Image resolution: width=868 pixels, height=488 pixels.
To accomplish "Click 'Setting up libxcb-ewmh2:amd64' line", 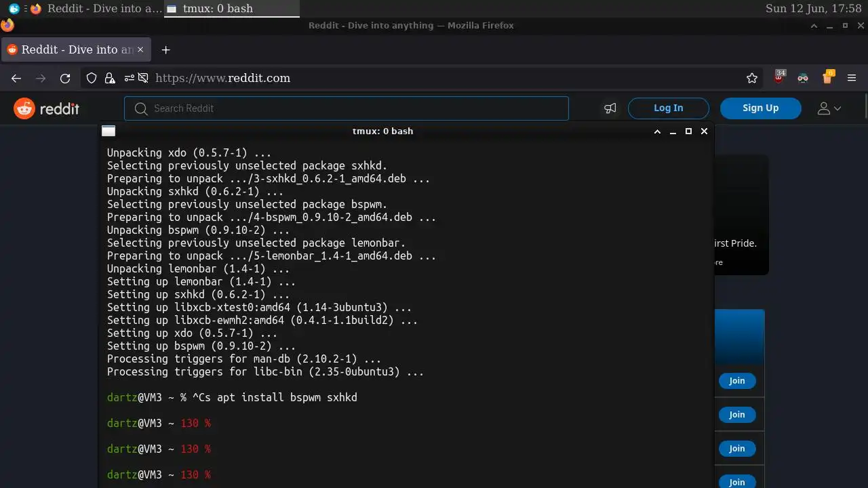I will coord(262,321).
